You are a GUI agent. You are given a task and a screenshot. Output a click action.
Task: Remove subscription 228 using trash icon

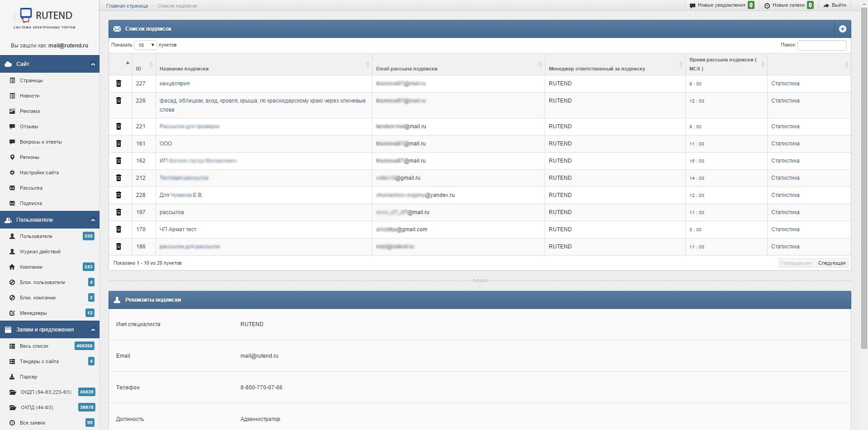click(x=118, y=195)
